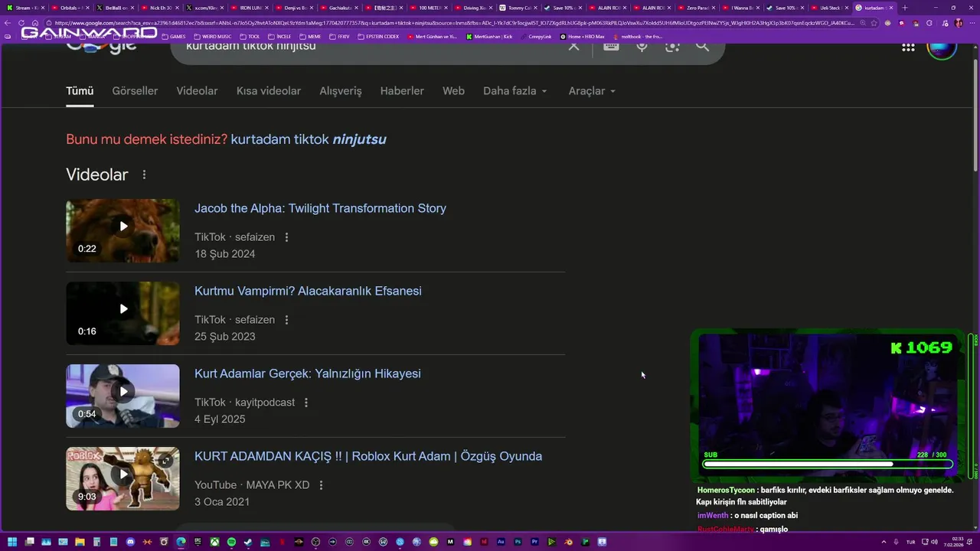Open Kurt Adamlar Gerçek: Yalnızlığın Hikayesi

coord(308,373)
